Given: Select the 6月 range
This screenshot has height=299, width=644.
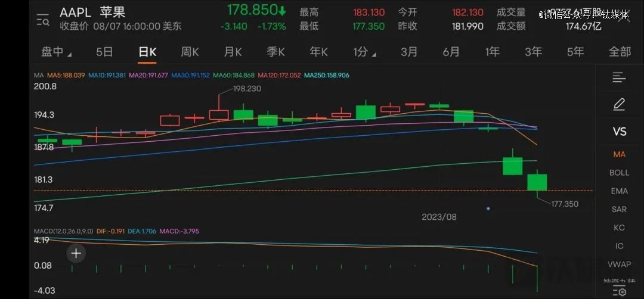Looking at the screenshot, I should tap(451, 52).
